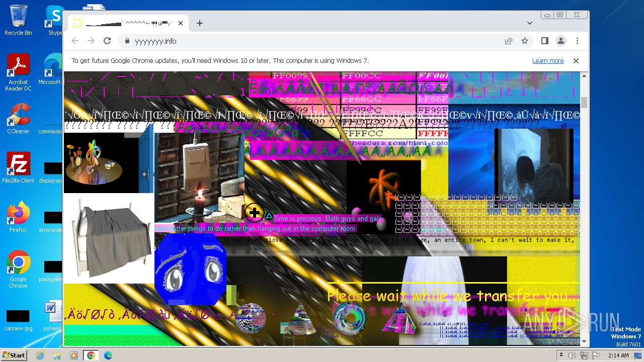Open Microsoft Edge from taskbar
The height and width of the screenshot is (362, 644).
108,355
